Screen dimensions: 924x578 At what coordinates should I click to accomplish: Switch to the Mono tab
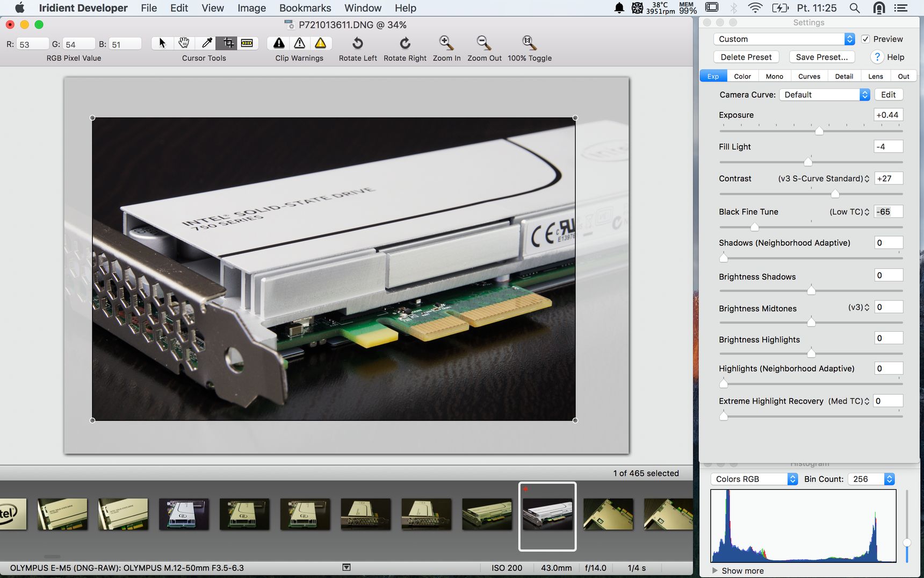pos(774,76)
